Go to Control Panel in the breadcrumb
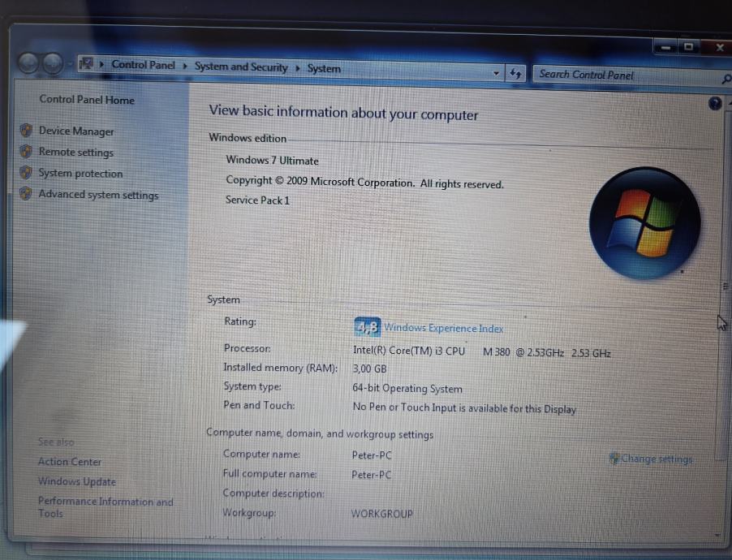 pyautogui.click(x=144, y=65)
